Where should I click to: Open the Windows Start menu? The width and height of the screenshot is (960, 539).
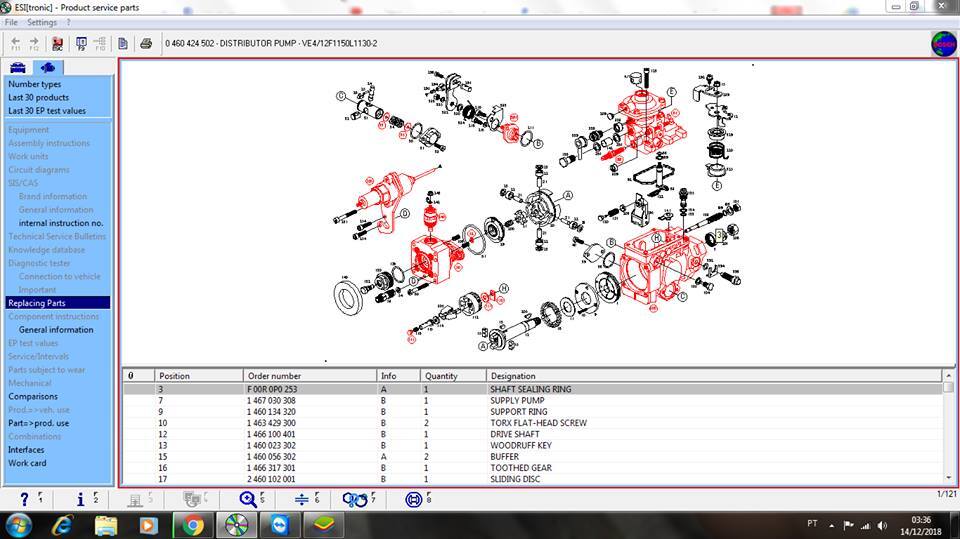click(17, 526)
